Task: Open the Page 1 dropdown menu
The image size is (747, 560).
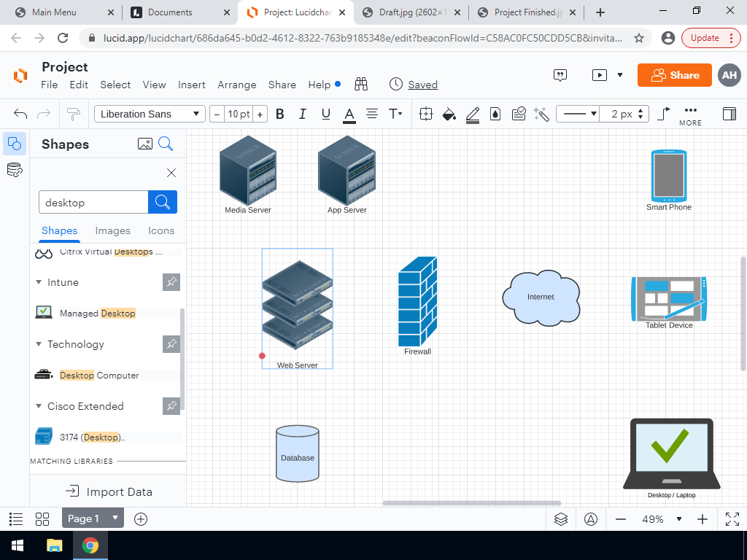Action: 115,518
